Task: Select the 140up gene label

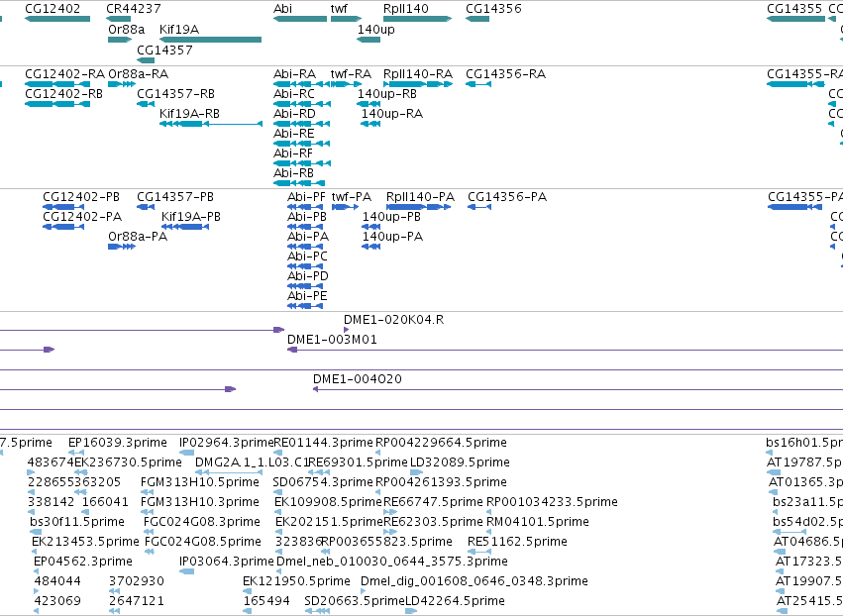Action: pyautogui.click(x=375, y=30)
